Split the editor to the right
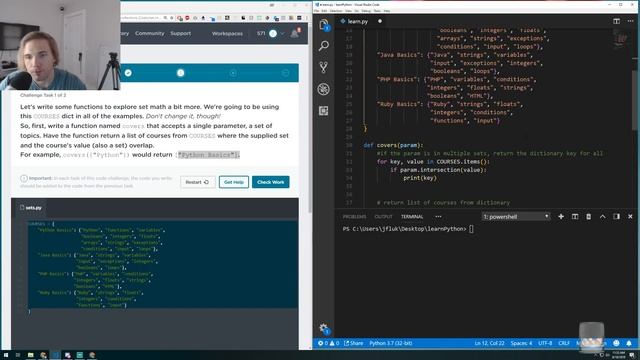640x360 pixels. coord(616,21)
